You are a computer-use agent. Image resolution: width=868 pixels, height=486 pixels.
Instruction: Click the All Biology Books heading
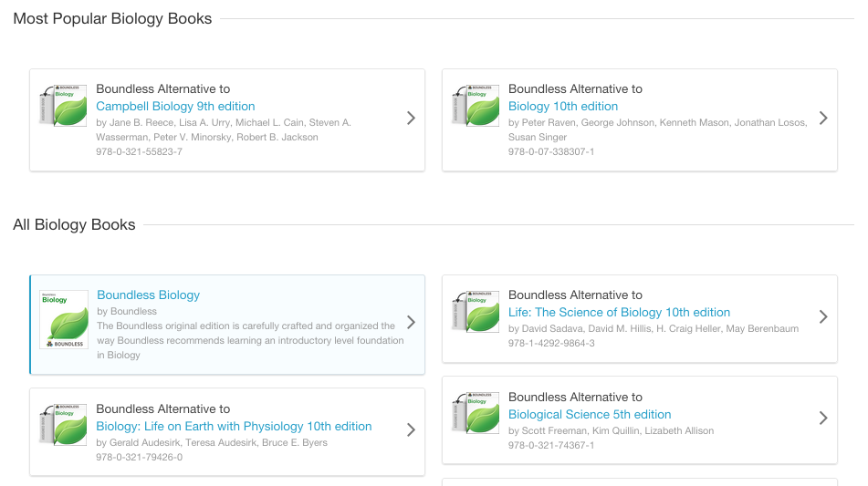74,225
